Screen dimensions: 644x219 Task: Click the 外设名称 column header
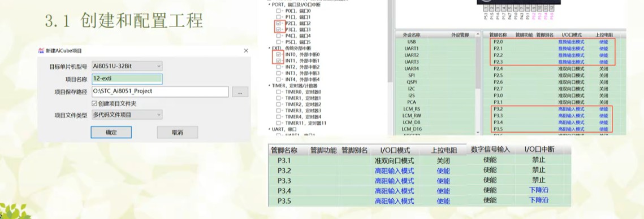coord(411,35)
